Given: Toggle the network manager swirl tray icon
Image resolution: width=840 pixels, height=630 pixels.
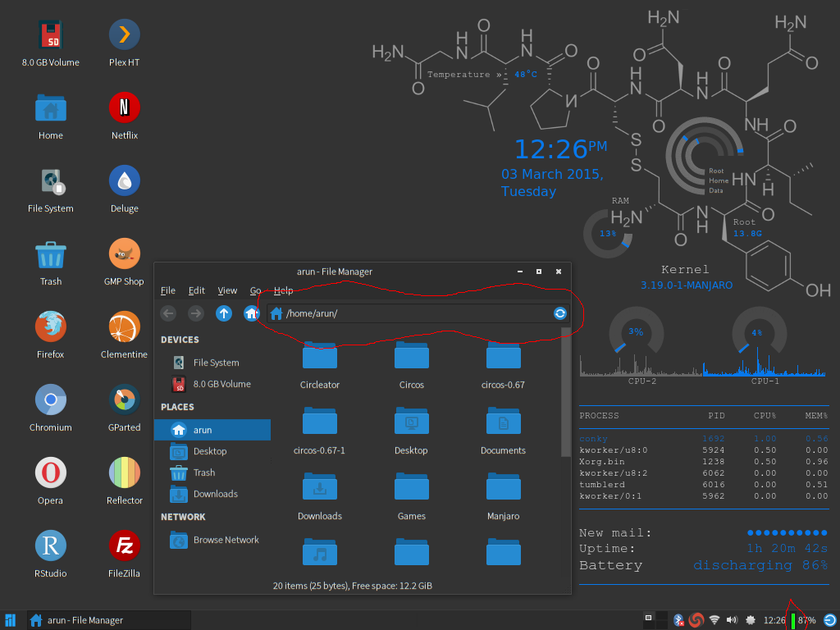Looking at the screenshot, I should pyautogui.click(x=696, y=620).
